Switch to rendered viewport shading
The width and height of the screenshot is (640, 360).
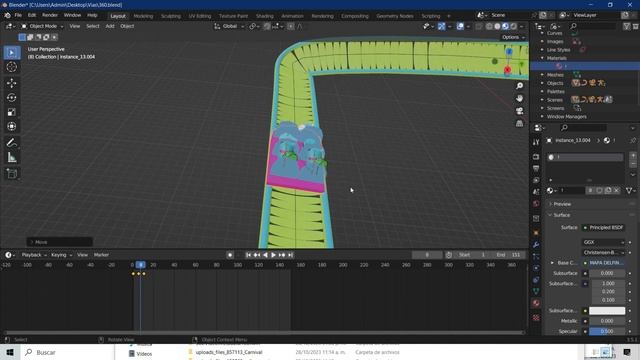pos(513,26)
